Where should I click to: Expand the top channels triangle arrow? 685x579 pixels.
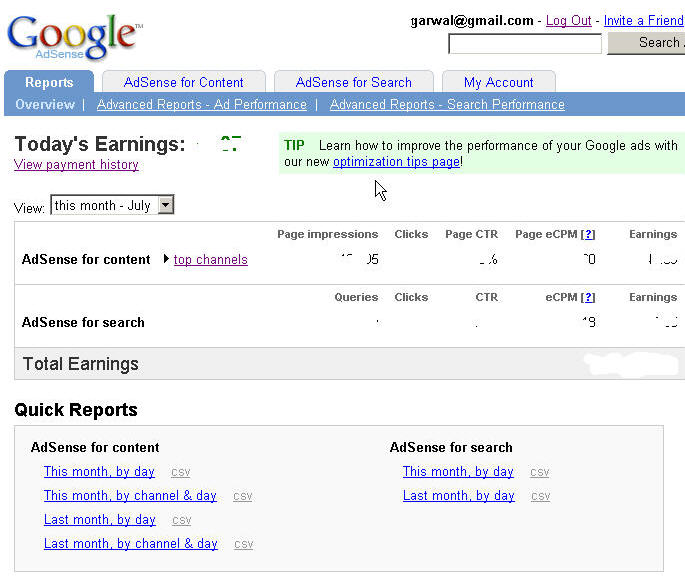[166, 260]
